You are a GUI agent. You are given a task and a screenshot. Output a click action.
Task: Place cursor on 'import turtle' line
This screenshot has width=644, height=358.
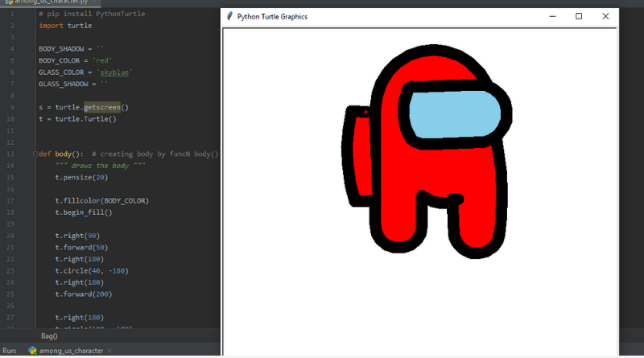[65, 26]
